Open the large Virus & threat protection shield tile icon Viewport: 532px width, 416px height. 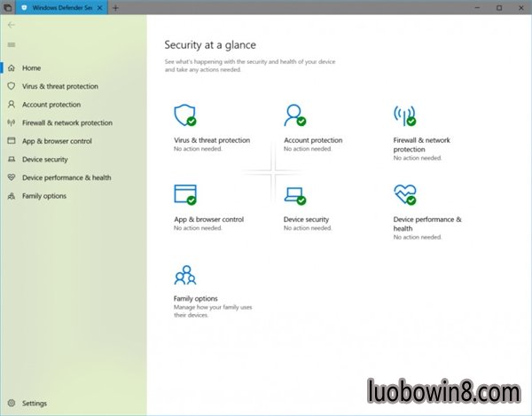[x=185, y=115]
